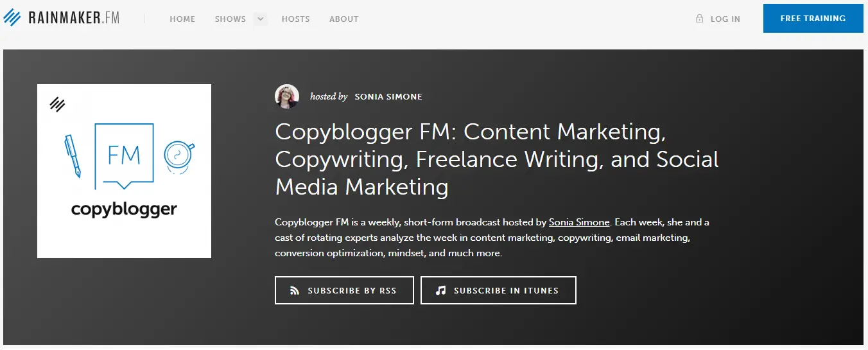This screenshot has width=868, height=350.
Task: Expand the Shows dropdown chevron
Action: [x=260, y=19]
